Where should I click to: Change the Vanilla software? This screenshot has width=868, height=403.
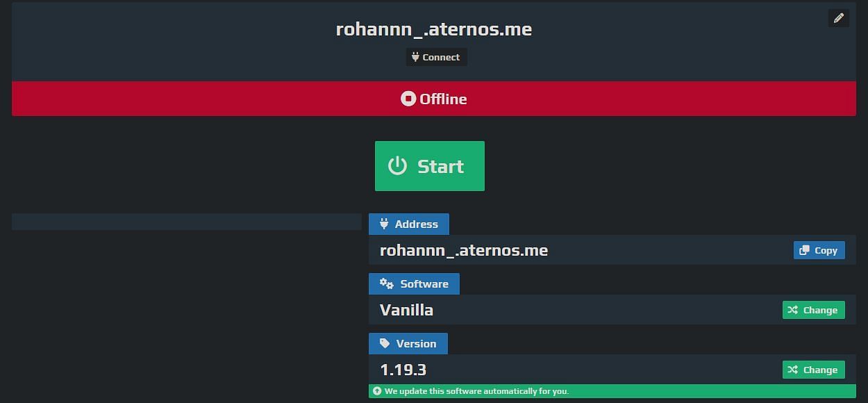(813, 310)
